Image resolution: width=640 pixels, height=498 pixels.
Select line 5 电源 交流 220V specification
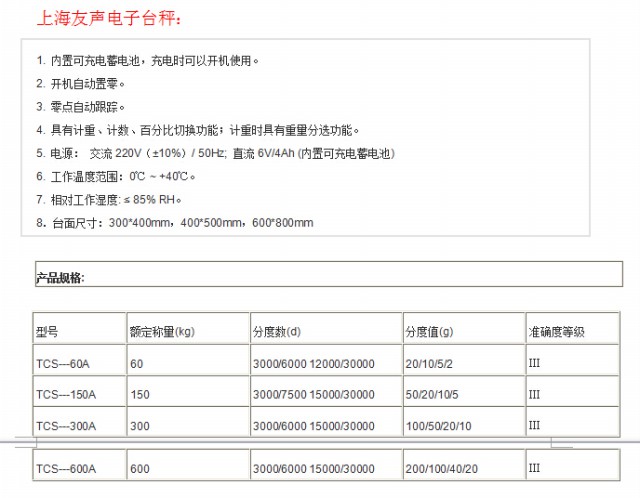pos(216,153)
